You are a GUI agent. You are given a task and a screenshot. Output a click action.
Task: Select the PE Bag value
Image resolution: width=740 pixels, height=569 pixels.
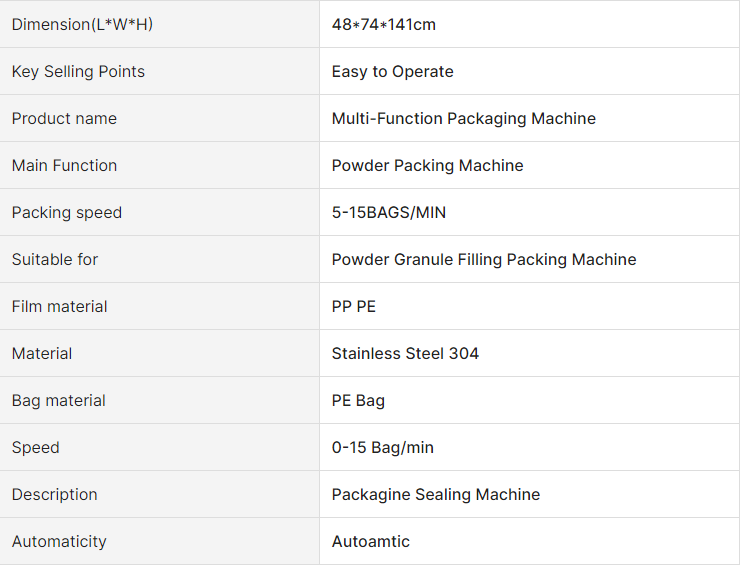tap(358, 401)
